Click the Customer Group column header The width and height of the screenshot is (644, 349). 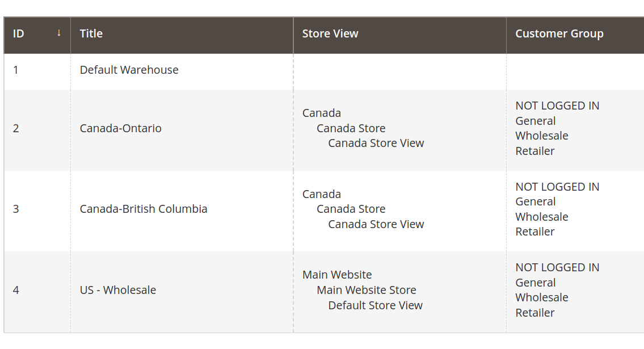click(x=575, y=35)
